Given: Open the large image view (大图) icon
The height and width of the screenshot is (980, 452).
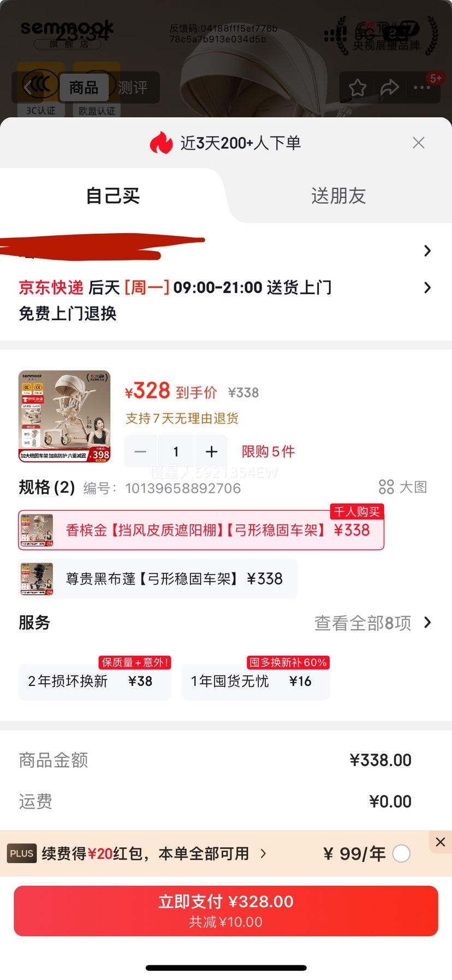Looking at the screenshot, I should [x=403, y=487].
